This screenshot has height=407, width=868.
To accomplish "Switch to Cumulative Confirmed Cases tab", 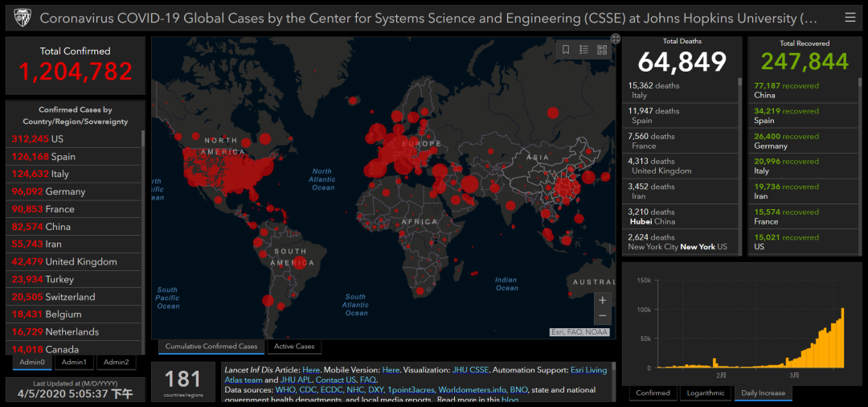I will pos(211,347).
